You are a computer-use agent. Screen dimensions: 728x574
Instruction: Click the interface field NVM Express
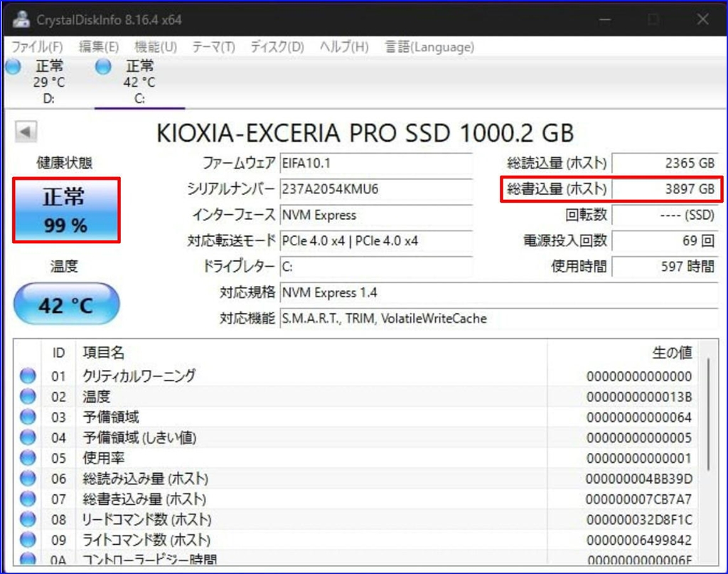376,215
